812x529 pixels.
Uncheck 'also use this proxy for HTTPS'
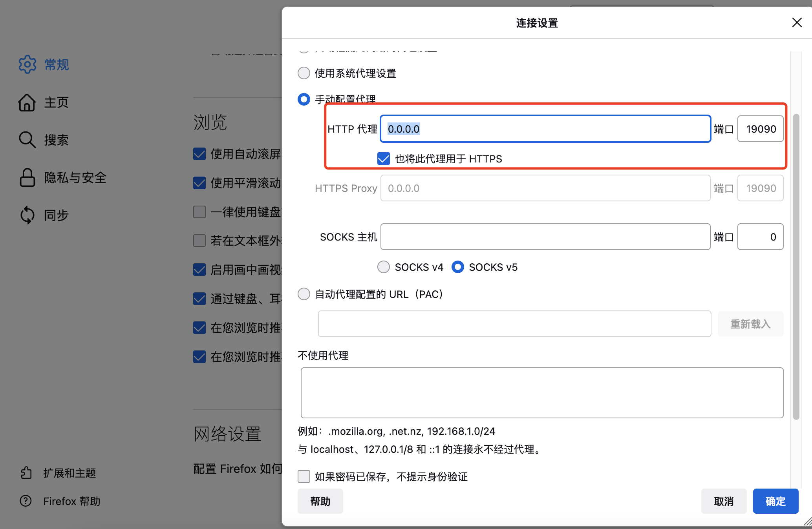[x=384, y=159]
